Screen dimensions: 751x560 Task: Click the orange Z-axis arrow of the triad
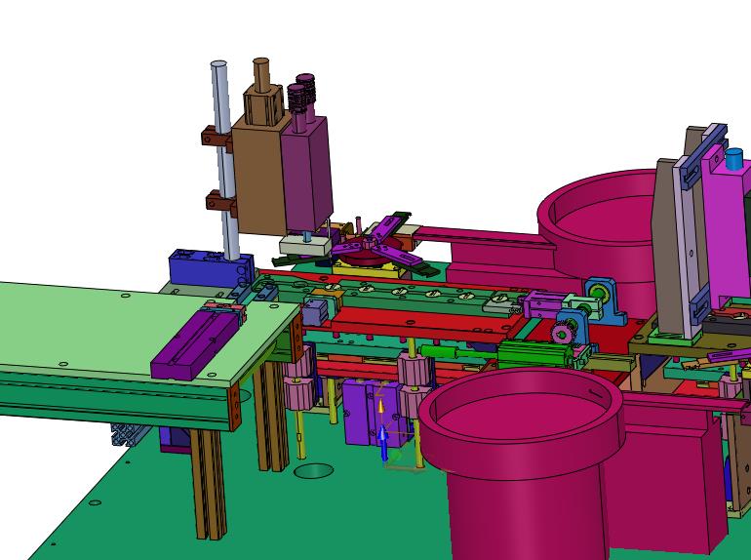[380, 407]
